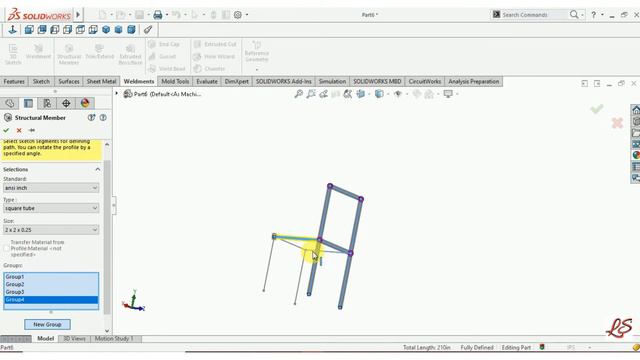This screenshot has width=640, height=360.
Task: Click the SolidWorks logo menu arrow
Action: (78, 15)
